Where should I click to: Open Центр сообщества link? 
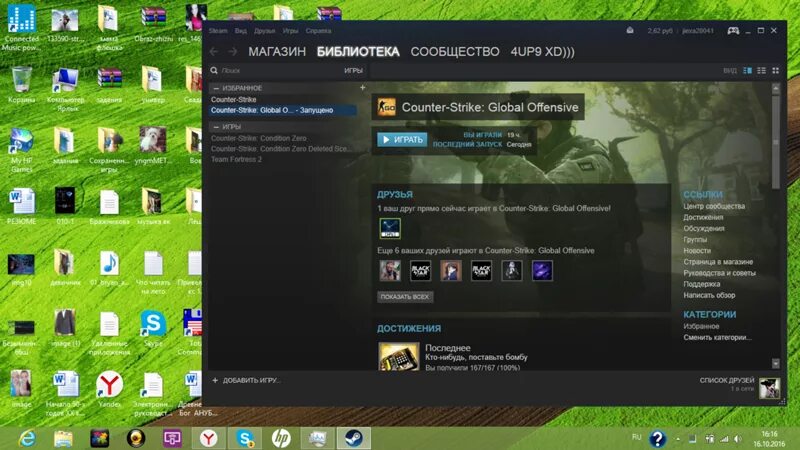[x=714, y=206]
